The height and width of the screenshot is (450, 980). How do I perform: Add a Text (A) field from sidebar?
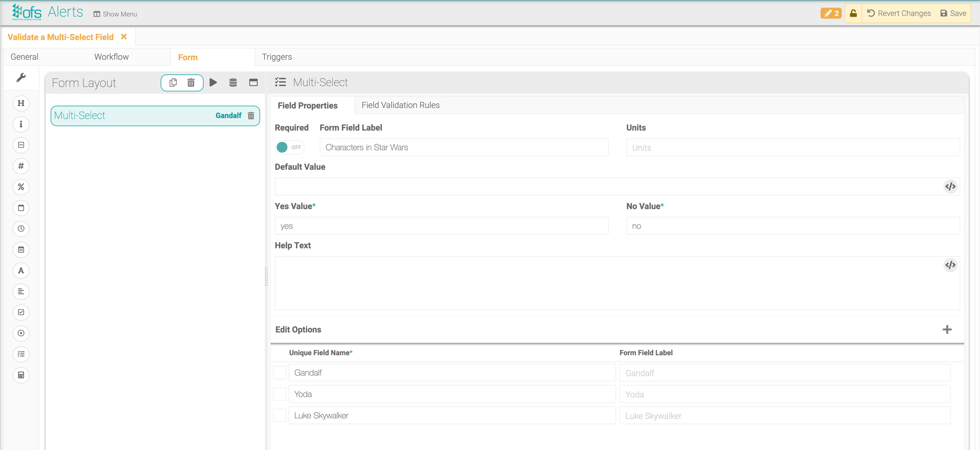(x=21, y=270)
